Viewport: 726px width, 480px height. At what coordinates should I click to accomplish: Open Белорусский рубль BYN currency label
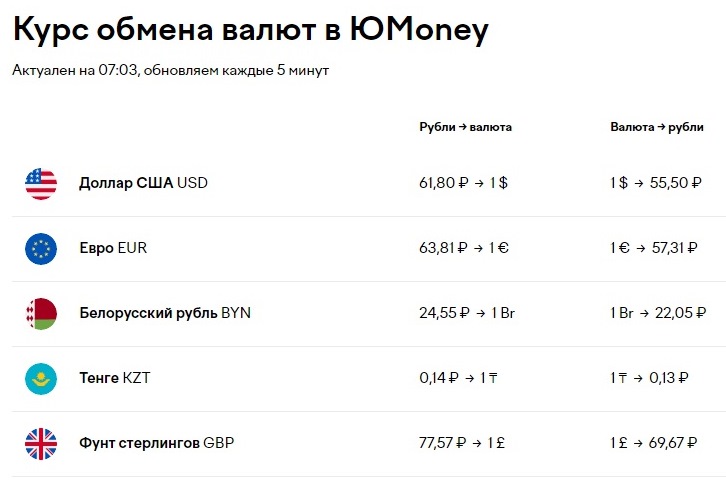point(165,313)
